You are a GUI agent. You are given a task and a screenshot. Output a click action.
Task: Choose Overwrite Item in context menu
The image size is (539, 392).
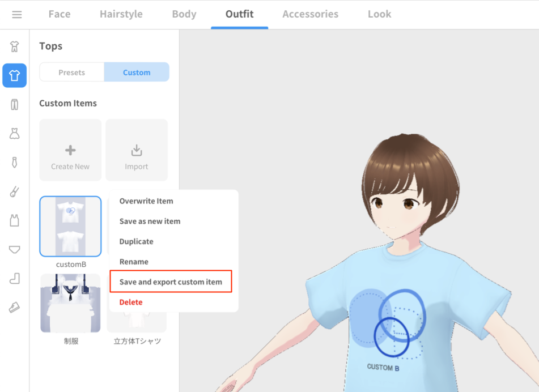coord(146,201)
